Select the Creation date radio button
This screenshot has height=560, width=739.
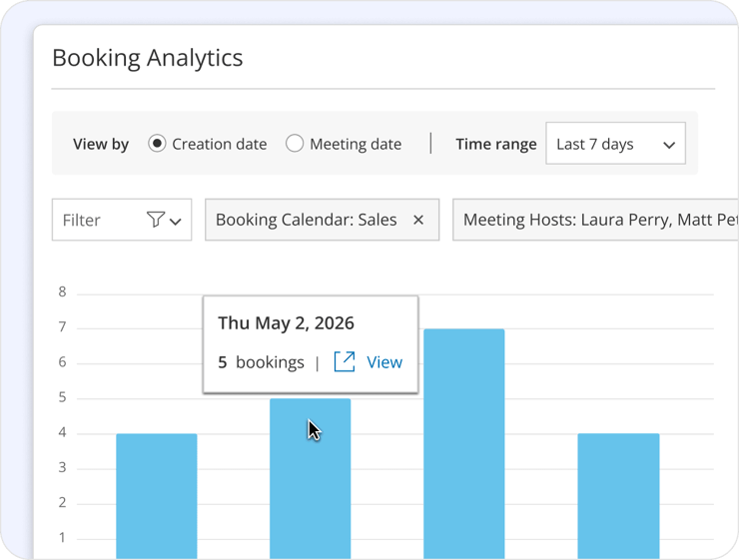pyautogui.click(x=157, y=143)
